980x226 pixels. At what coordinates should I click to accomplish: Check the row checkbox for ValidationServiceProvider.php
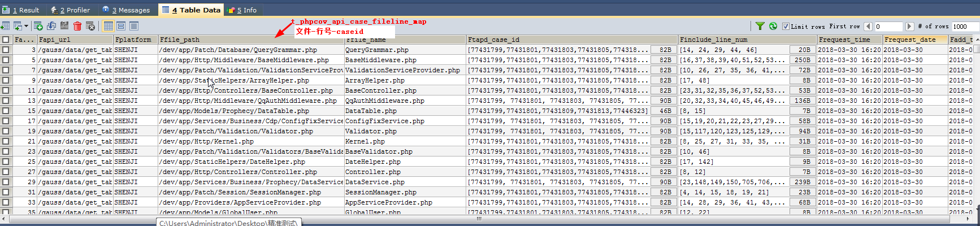(x=6, y=70)
